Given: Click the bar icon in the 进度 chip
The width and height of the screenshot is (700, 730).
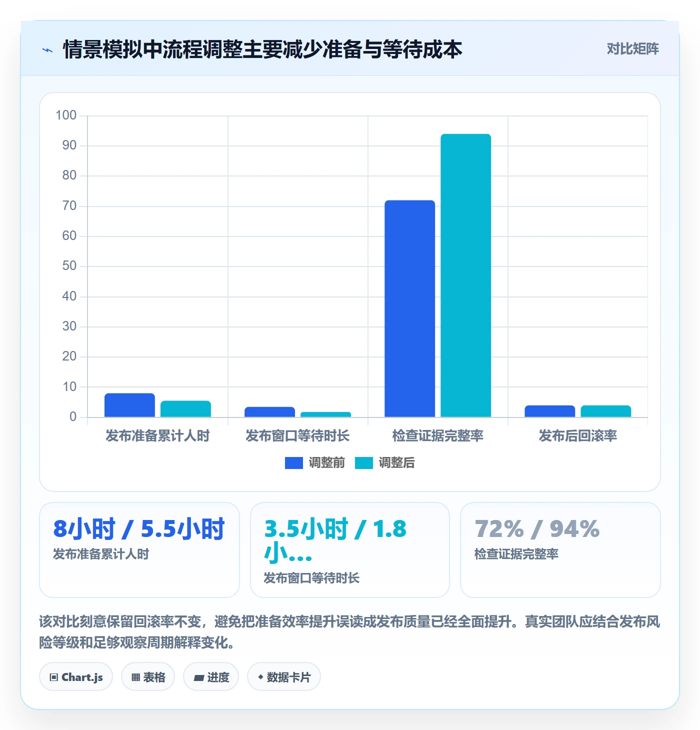Looking at the screenshot, I should 199,678.
